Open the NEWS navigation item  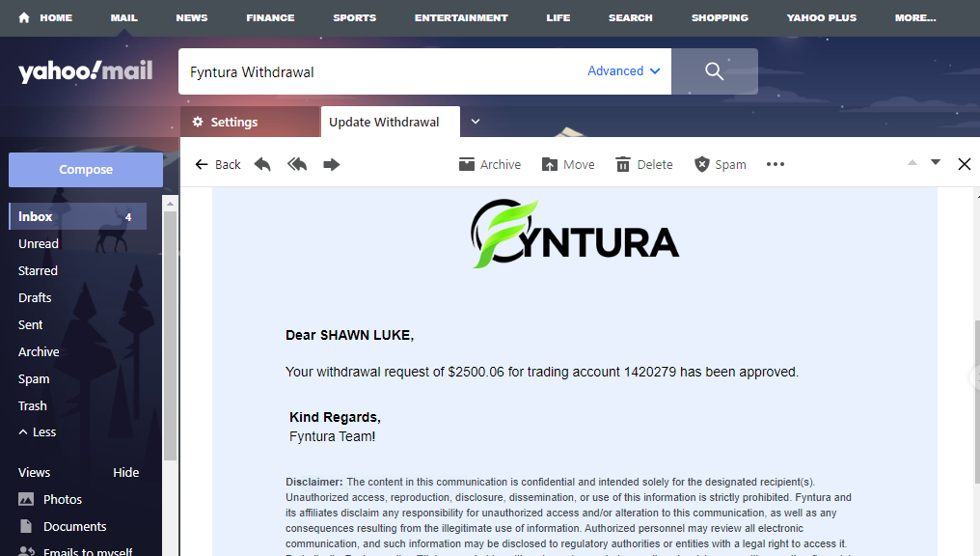click(192, 17)
